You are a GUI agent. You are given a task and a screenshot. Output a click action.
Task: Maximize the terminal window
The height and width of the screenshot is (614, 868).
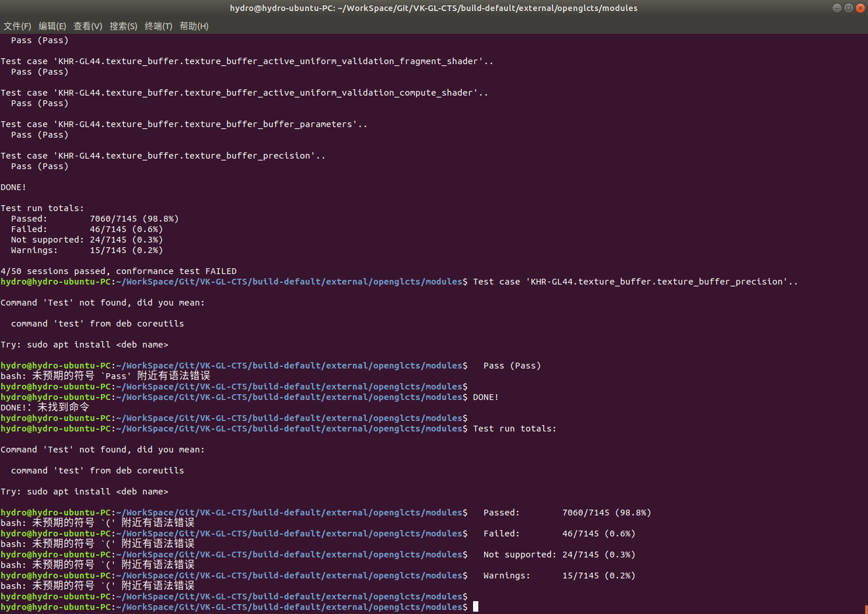coord(849,8)
